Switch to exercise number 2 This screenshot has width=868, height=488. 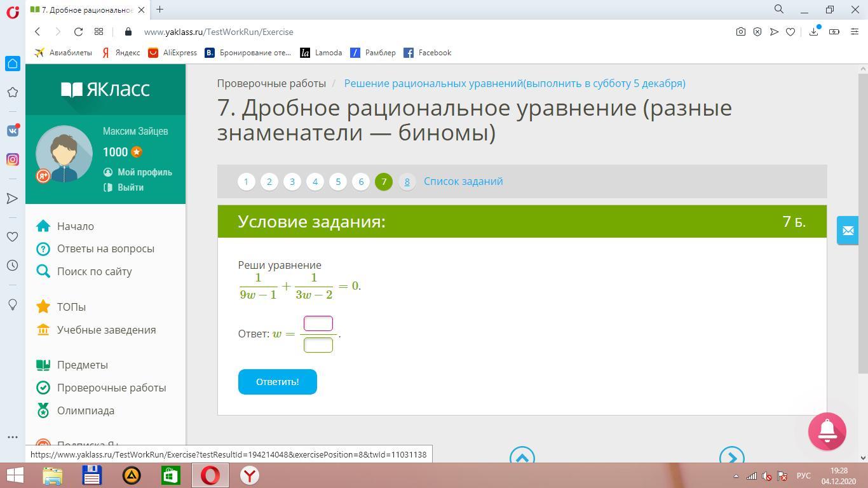point(269,182)
